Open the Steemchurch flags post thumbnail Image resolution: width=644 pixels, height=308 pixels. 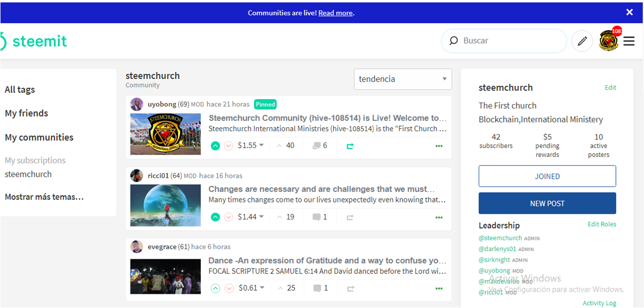pos(165,134)
